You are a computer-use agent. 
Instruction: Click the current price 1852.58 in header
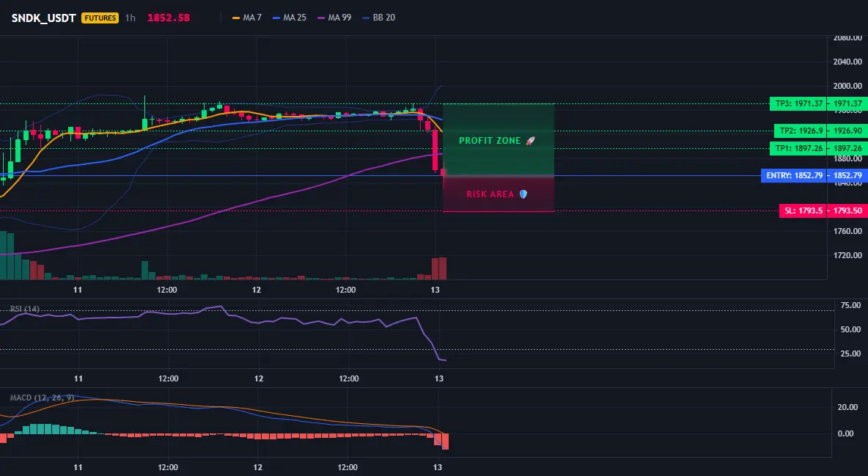pyautogui.click(x=169, y=18)
